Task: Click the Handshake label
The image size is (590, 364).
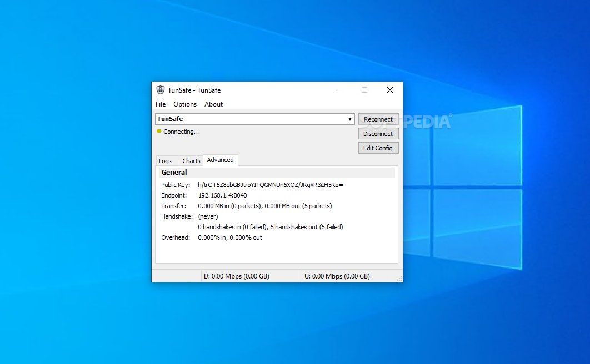Action: pyautogui.click(x=177, y=216)
